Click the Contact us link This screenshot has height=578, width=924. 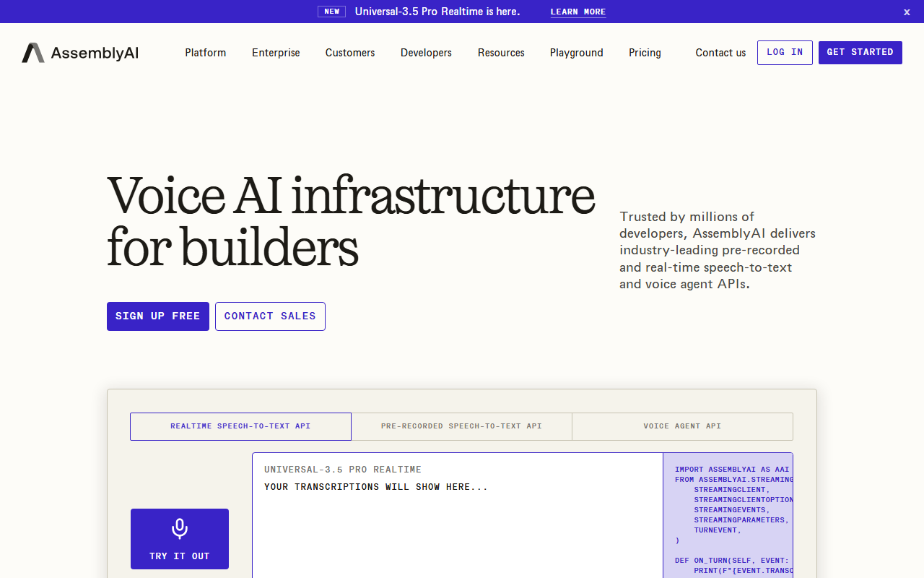point(720,53)
